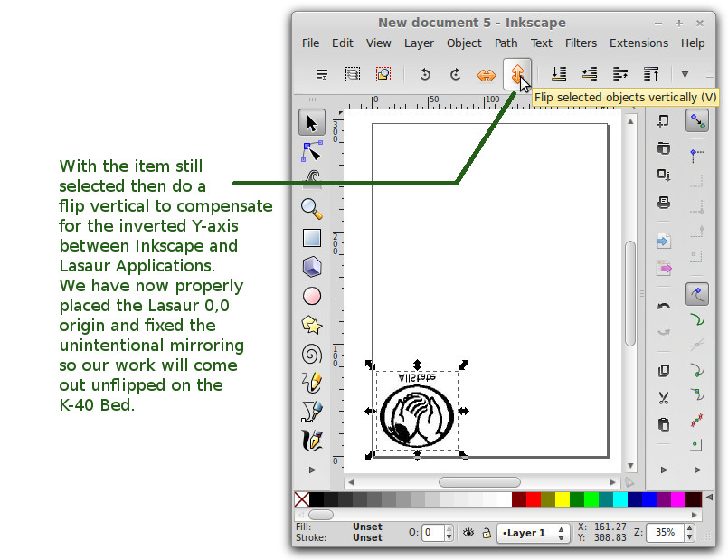Image resolution: width=728 pixels, height=560 pixels.
Task: Select the Selector arrow tool
Action: 311,123
